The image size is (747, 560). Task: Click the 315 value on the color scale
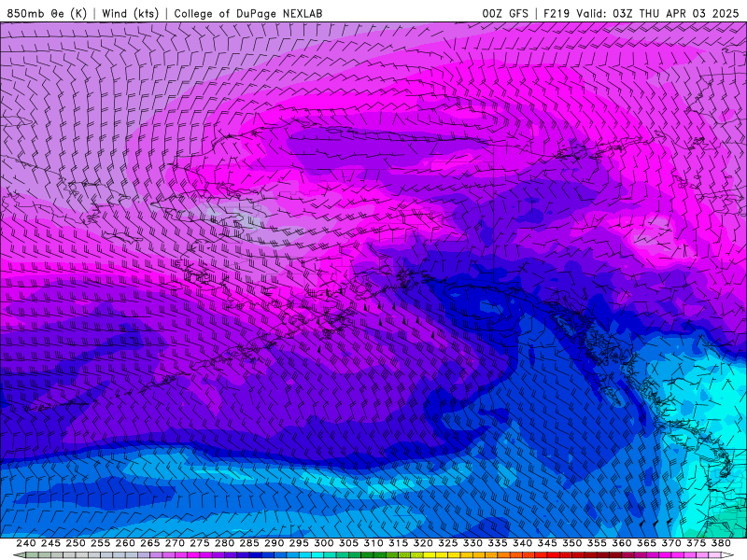tap(399, 543)
